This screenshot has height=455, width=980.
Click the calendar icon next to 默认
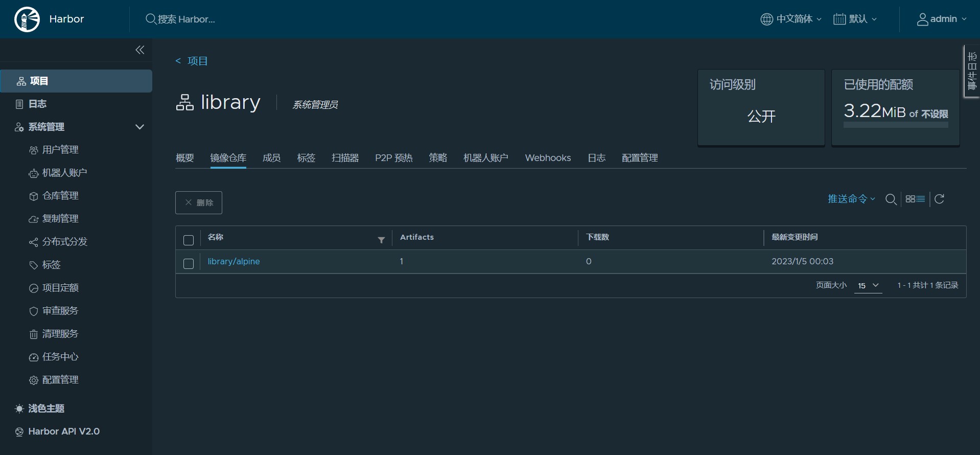[x=839, y=19]
